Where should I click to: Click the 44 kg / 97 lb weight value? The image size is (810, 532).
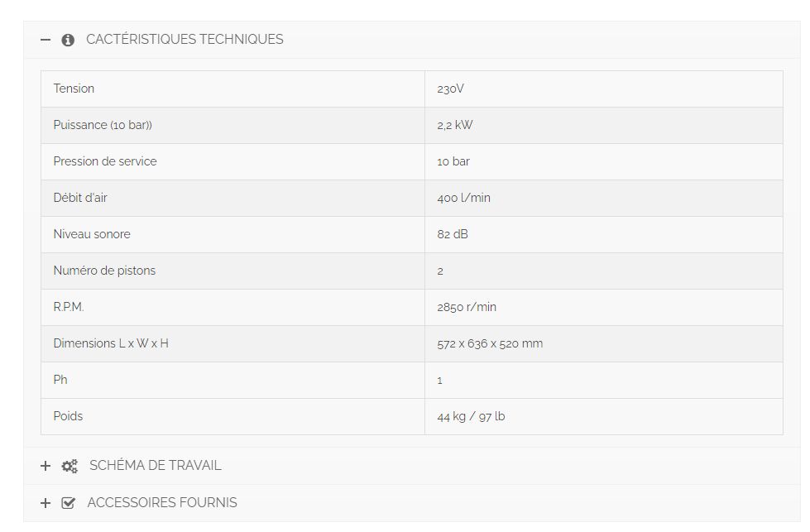tap(469, 416)
